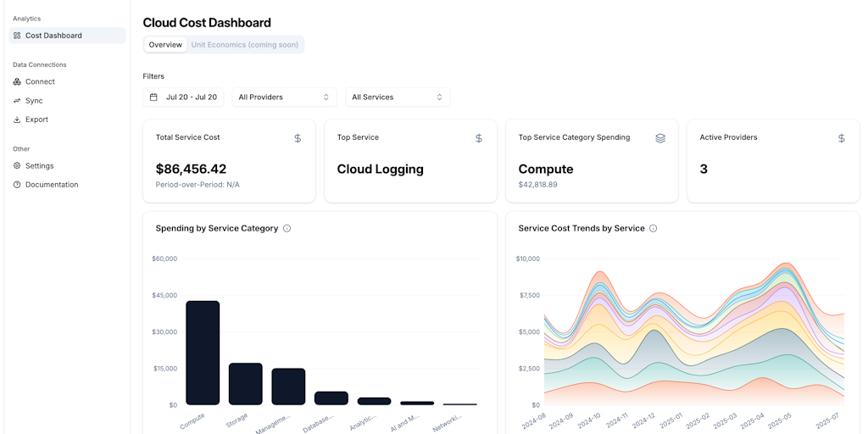Click the Cost Dashboard grid icon

coord(17,36)
